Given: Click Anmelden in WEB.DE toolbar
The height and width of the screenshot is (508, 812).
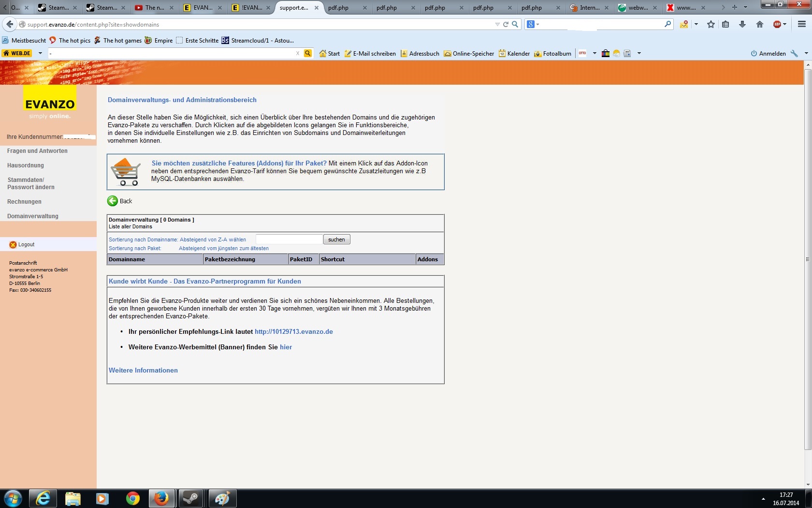Looking at the screenshot, I should click(768, 53).
